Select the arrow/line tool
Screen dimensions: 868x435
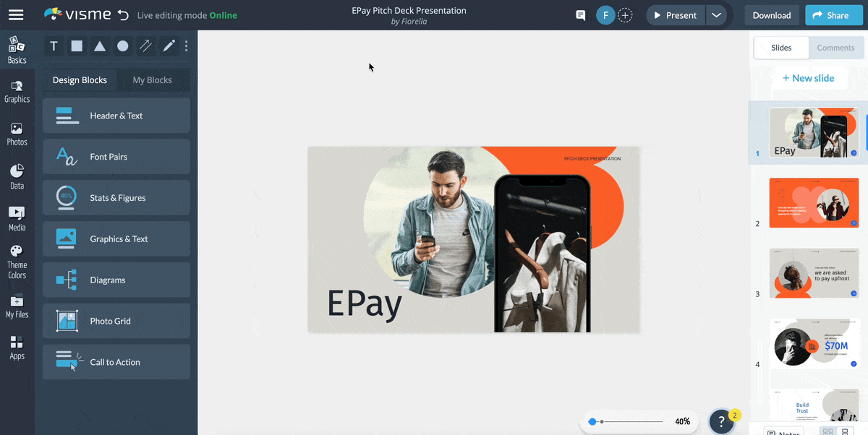pyautogui.click(x=145, y=46)
